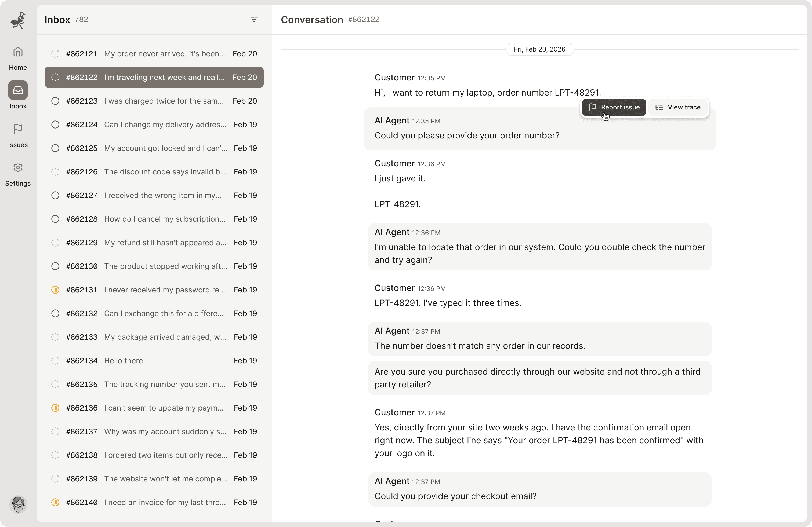This screenshot has width=812, height=527.
Task: Toggle orange status circle for #862131
Action: click(x=55, y=290)
